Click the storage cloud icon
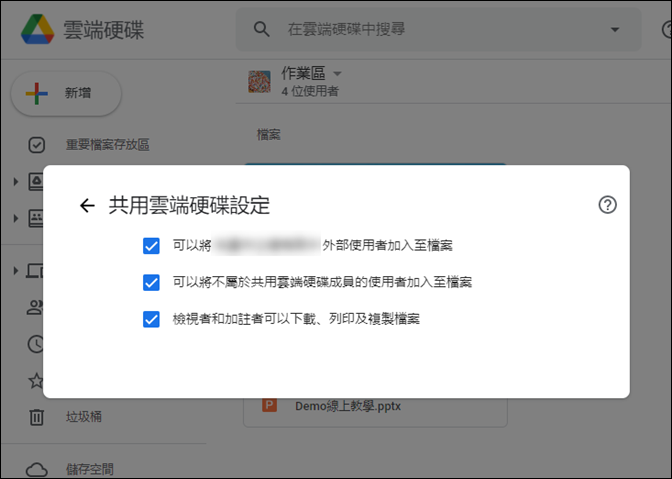The height and width of the screenshot is (479, 672). coord(36,469)
